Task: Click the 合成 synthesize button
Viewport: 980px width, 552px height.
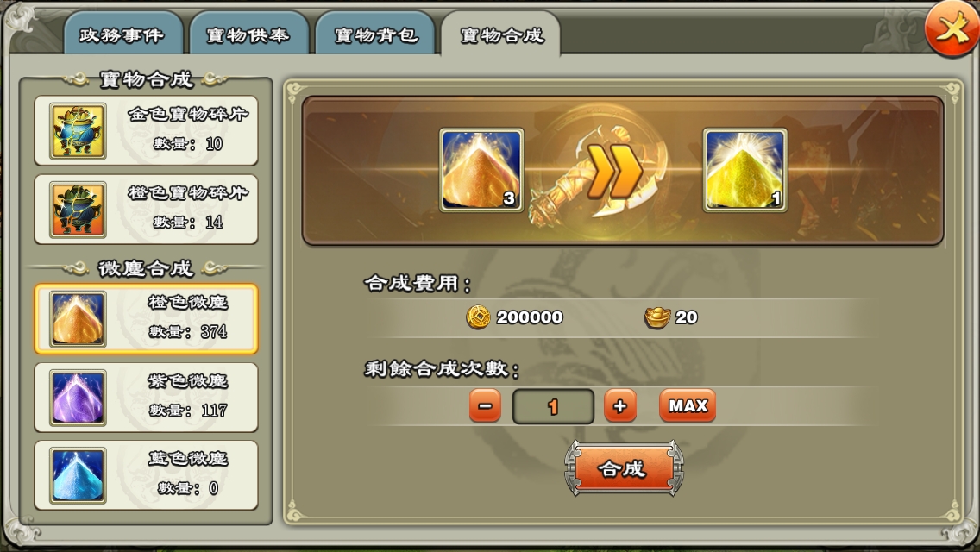Action: point(623,468)
